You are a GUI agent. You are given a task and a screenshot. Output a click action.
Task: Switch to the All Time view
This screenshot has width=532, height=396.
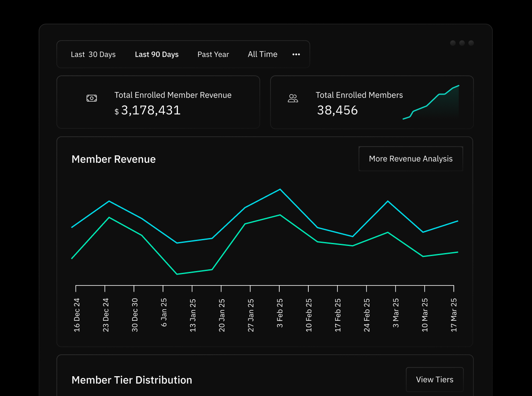(262, 54)
